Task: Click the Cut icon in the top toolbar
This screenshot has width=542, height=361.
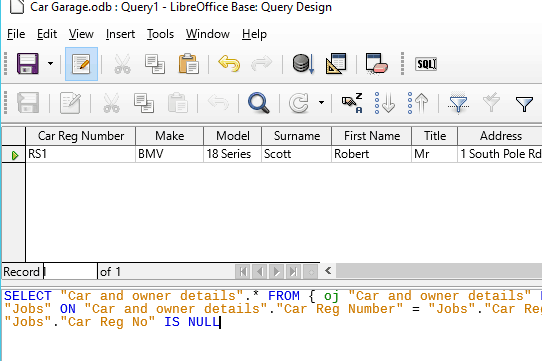Action: pos(123,64)
